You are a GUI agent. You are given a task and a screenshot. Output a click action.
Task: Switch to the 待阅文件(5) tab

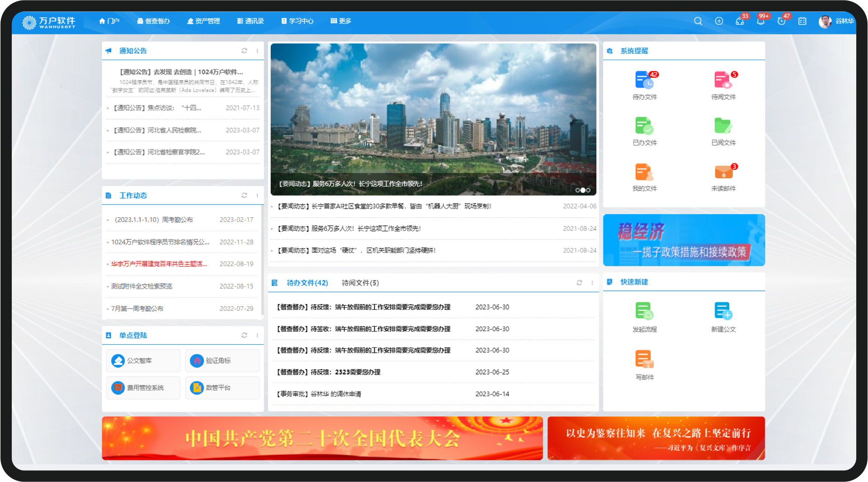point(360,283)
